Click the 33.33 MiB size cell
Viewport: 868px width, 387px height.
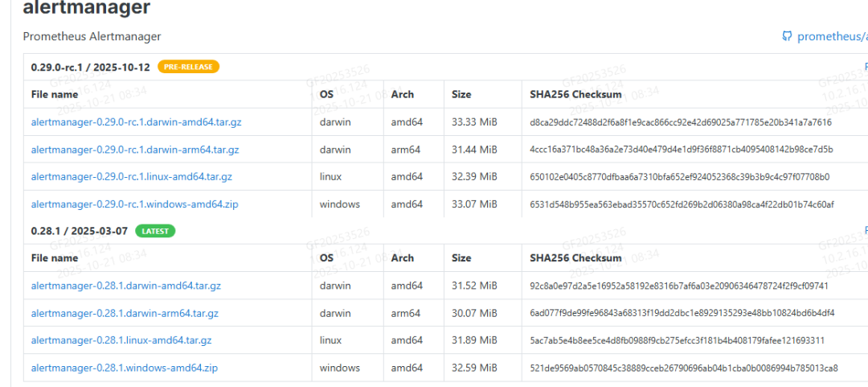coord(474,122)
